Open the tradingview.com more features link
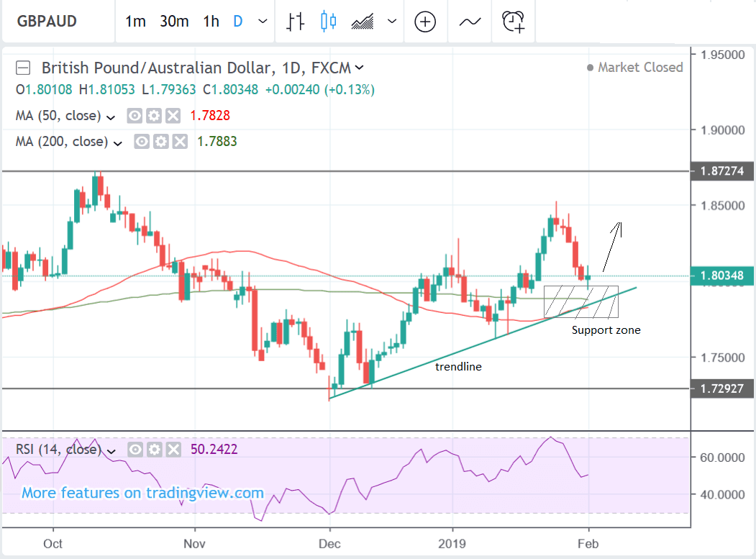The height and width of the screenshot is (559, 756). (x=142, y=494)
